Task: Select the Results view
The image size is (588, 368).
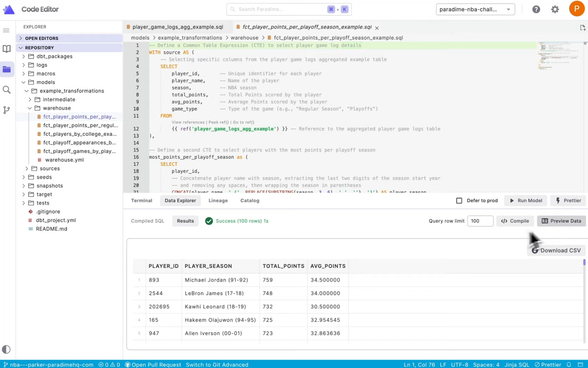Action: pyautogui.click(x=185, y=221)
